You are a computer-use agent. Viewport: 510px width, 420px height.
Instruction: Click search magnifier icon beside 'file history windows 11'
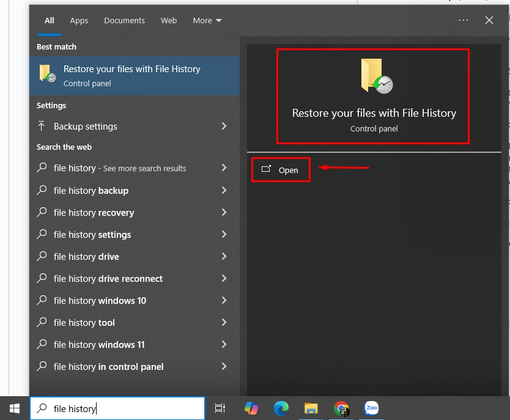[42, 344]
